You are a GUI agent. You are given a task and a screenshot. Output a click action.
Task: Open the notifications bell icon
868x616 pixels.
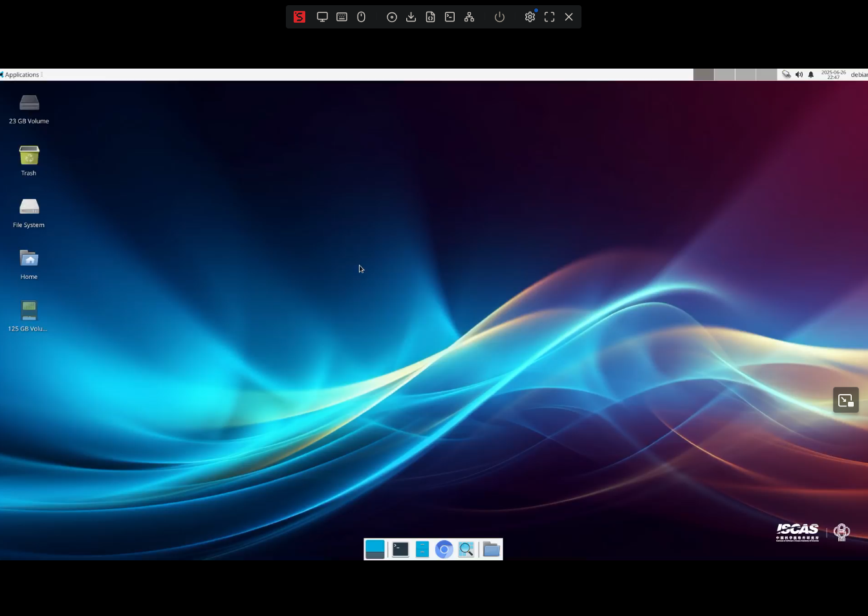[811, 74]
